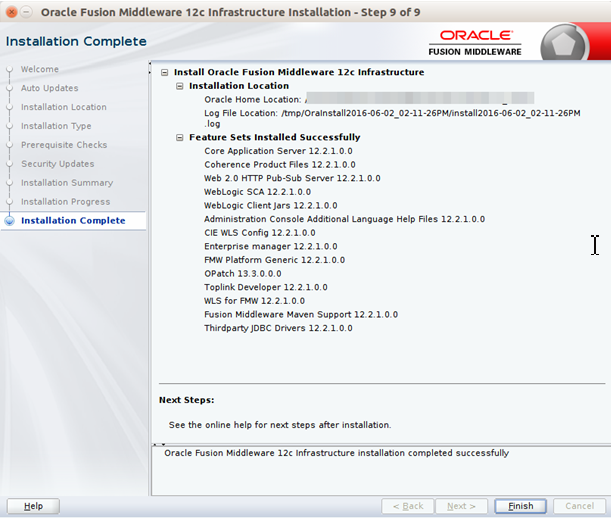The width and height of the screenshot is (611, 520).
Task: Minimize the installer window
Action: 26,12
